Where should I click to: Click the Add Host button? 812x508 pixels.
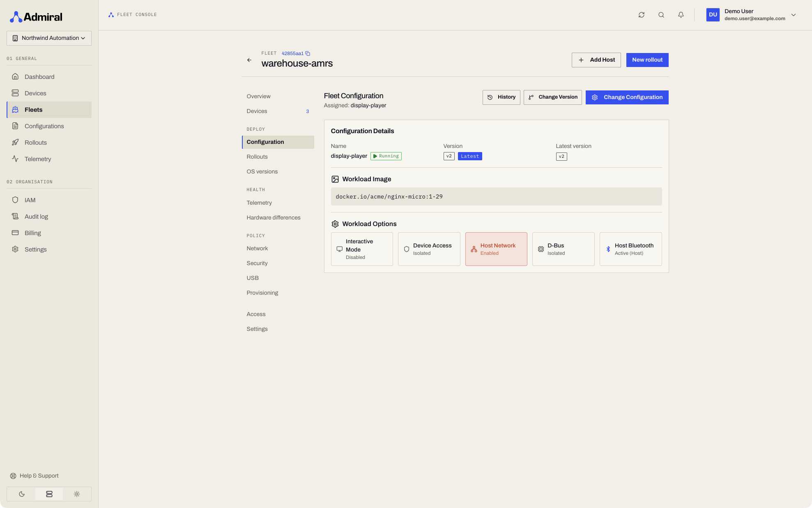tap(596, 60)
